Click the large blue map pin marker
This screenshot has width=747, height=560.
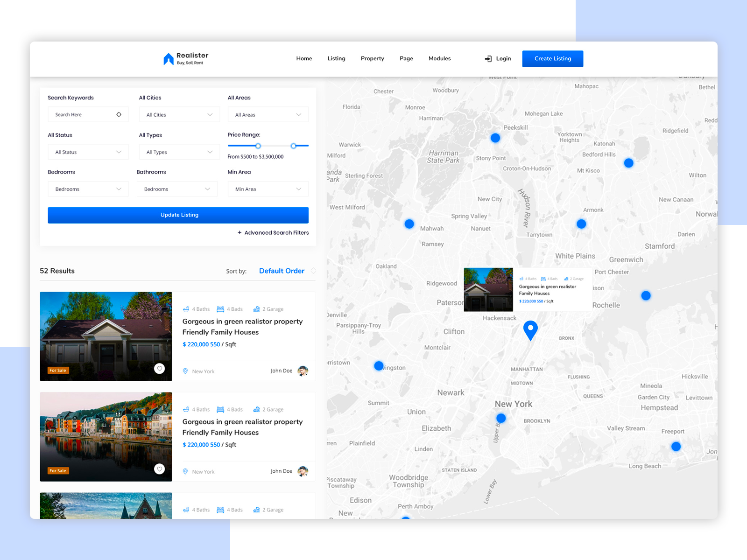[530, 330]
